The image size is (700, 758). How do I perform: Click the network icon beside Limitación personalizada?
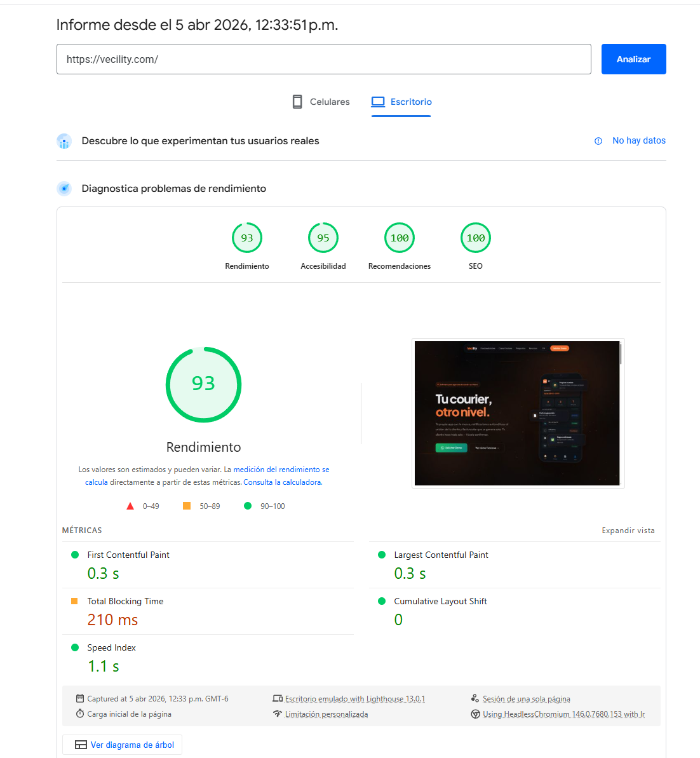point(278,714)
